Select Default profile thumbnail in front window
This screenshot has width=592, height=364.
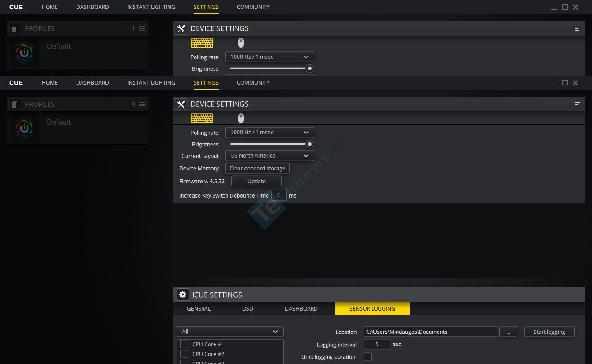click(x=24, y=128)
